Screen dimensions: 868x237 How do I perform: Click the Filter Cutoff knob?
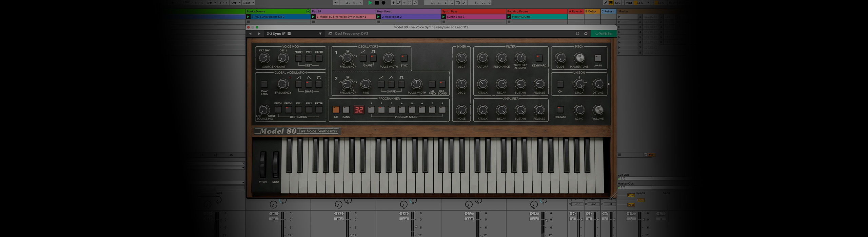(x=482, y=58)
